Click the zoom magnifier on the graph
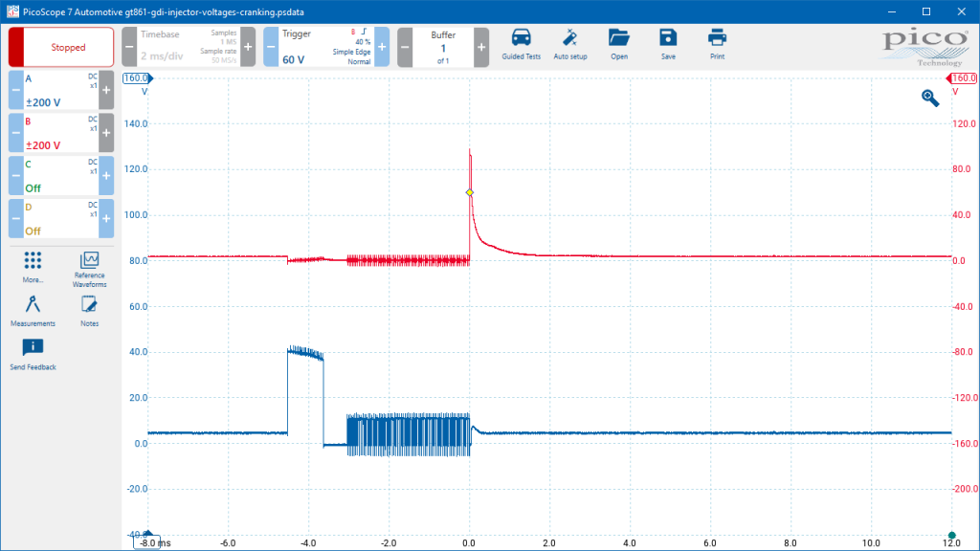Image resolution: width=980 pixels, height=551 pixels. pyautogui.click(x=930, y=99)
